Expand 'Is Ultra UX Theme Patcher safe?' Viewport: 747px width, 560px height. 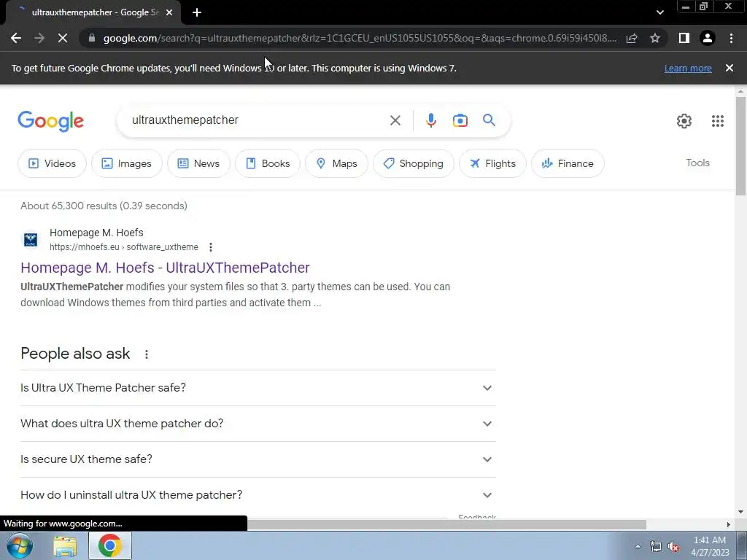click(x=258, y=388)
